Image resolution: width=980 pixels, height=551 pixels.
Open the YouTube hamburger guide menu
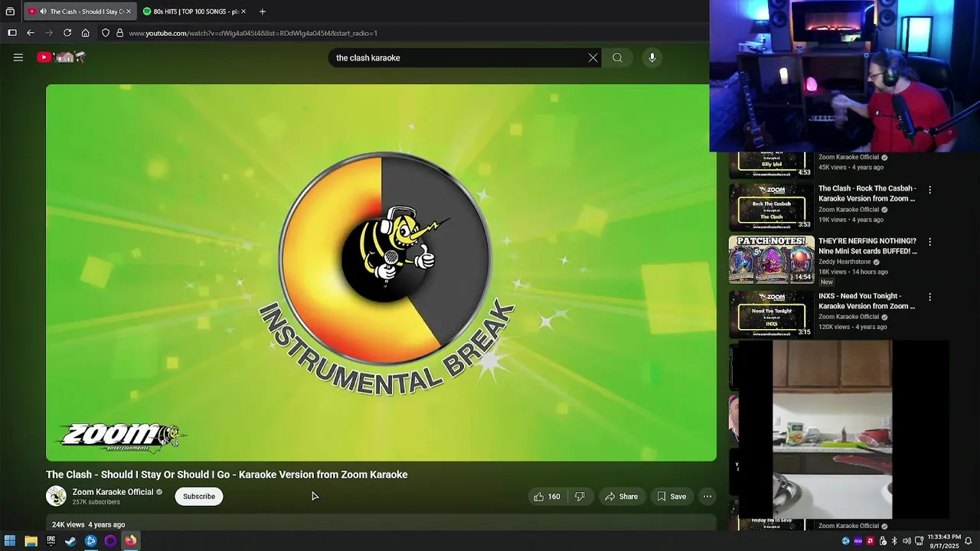(18, 57)
